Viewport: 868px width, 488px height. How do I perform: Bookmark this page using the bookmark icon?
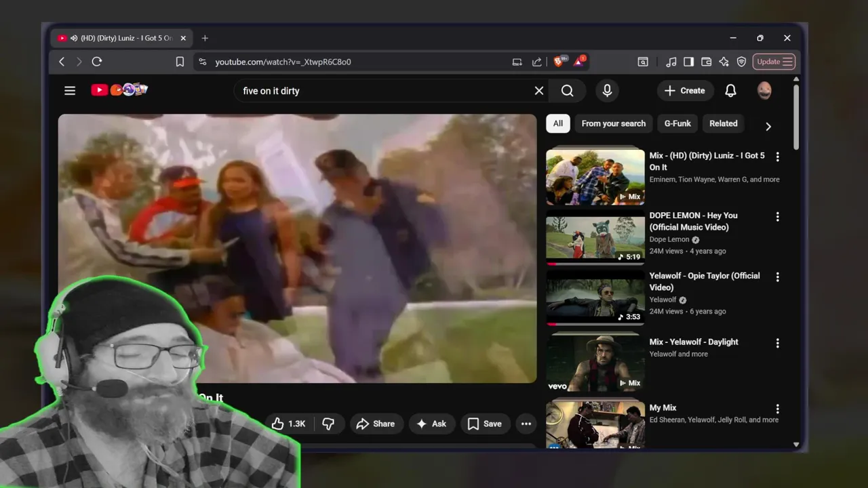tap(180, 62)
